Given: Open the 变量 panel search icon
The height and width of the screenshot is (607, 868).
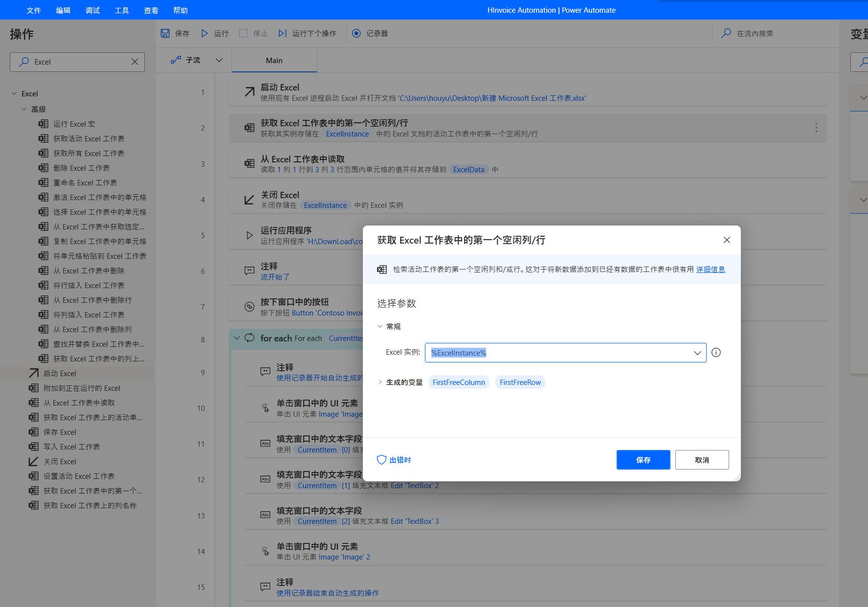Looking at the screenshot, I should click(862, 62).
